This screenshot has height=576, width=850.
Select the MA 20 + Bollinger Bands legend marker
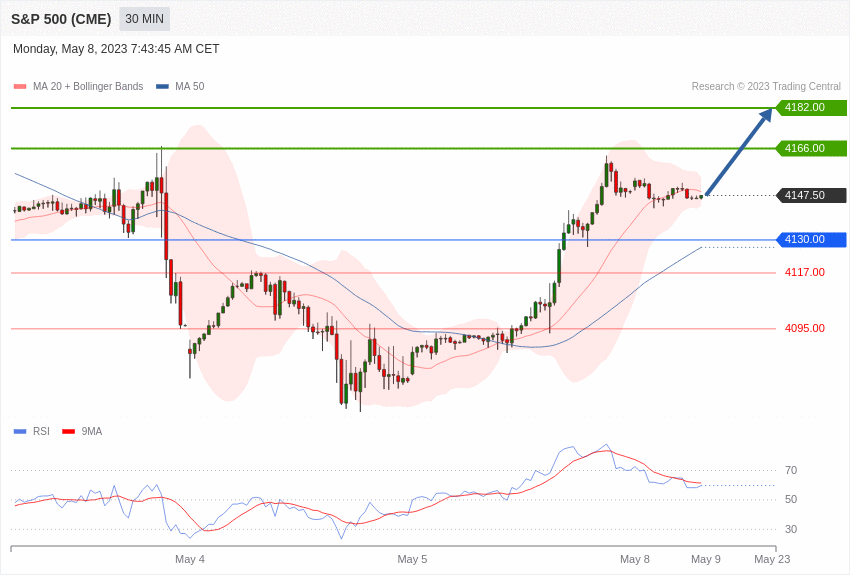click(18, 86)
